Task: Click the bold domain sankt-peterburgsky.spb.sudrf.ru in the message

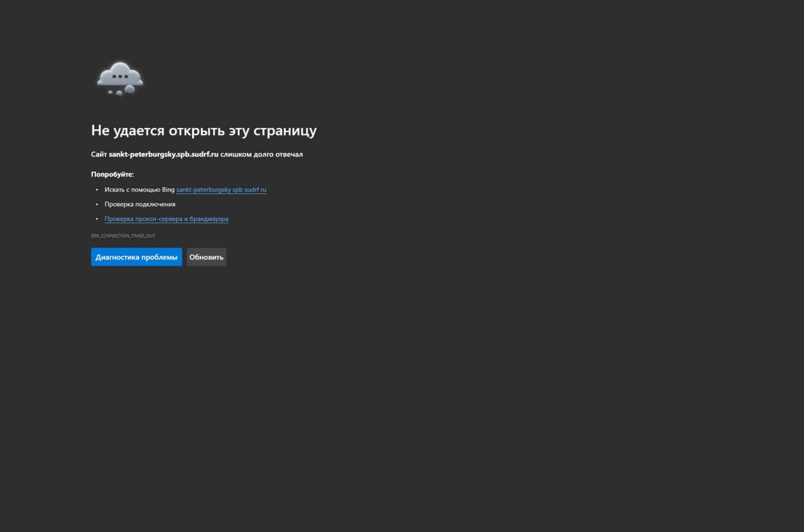Action: [163, 155]
